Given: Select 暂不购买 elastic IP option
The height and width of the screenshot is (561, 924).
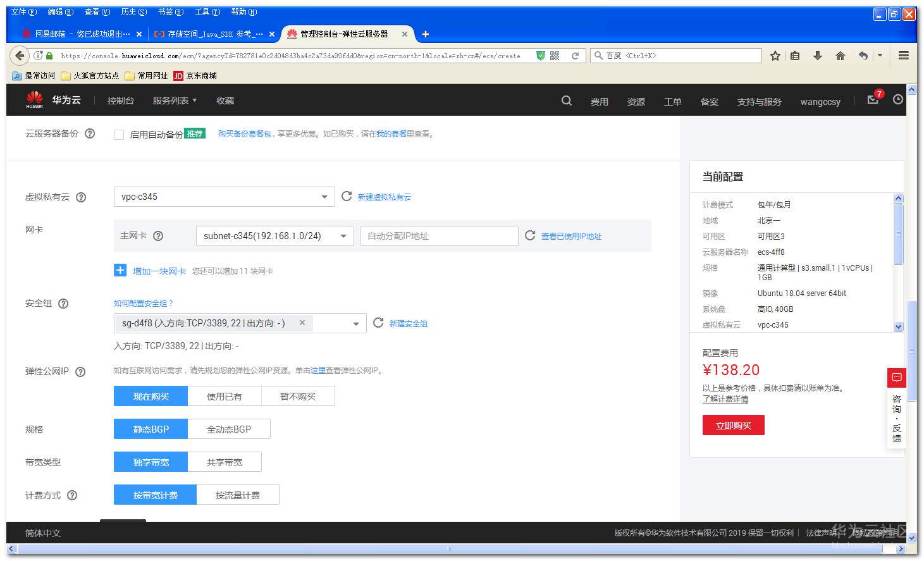Looking at the screenshot, I should [298, 396].
